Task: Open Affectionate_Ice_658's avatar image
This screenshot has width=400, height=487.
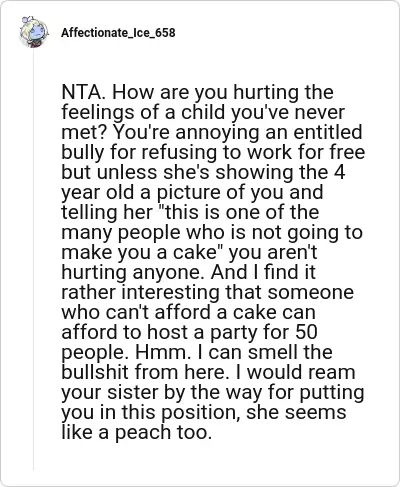Action: click(x=34, y=32)
